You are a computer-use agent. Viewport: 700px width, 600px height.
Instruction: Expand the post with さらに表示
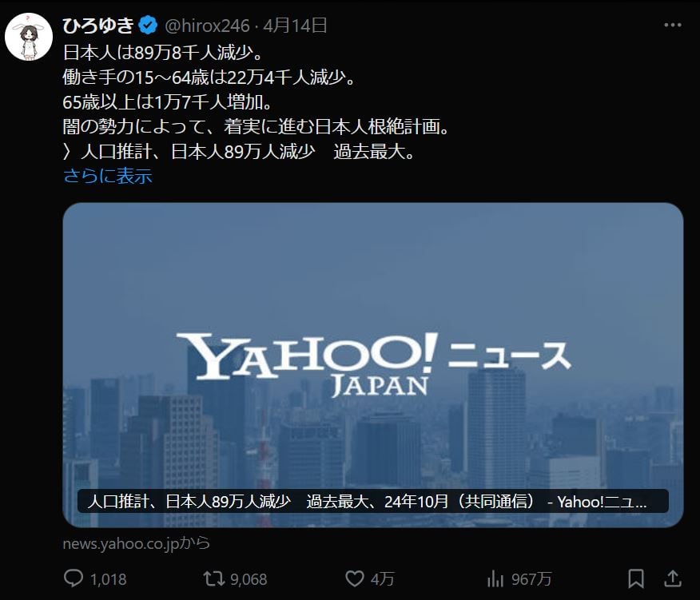(108, 176)
